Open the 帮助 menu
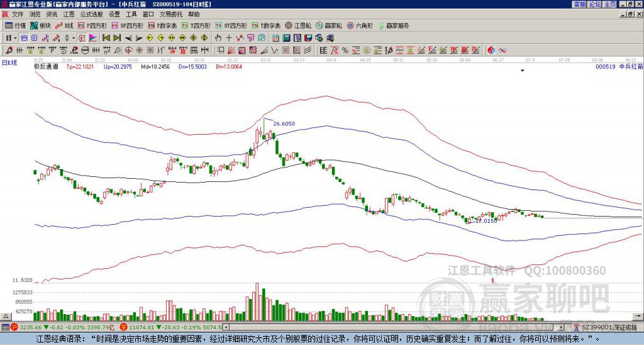Image resolution: width=644 pixels, height=345 pixels. coord(194,14)
